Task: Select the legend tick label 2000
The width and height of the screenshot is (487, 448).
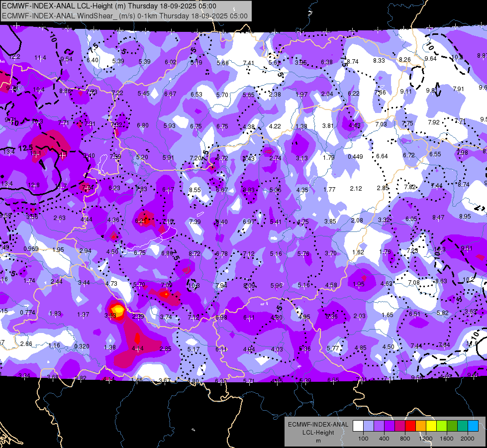Action: (x=468, y=439)
